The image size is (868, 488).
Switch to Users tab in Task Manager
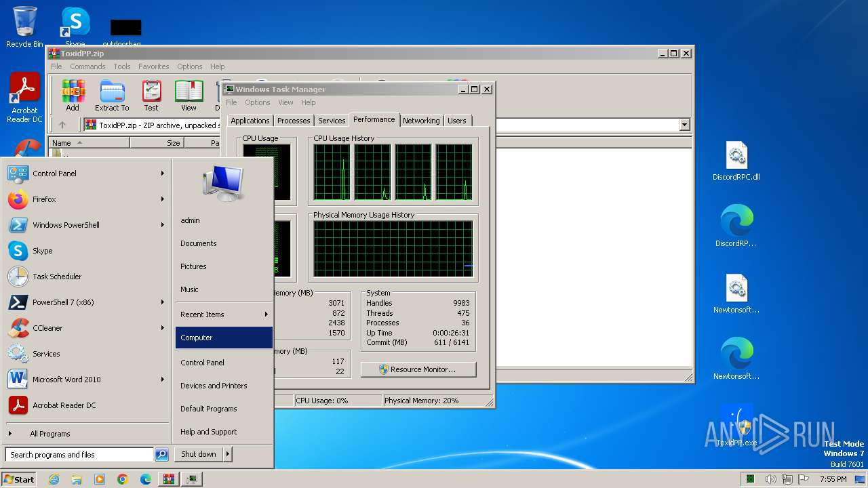point(457,121)
